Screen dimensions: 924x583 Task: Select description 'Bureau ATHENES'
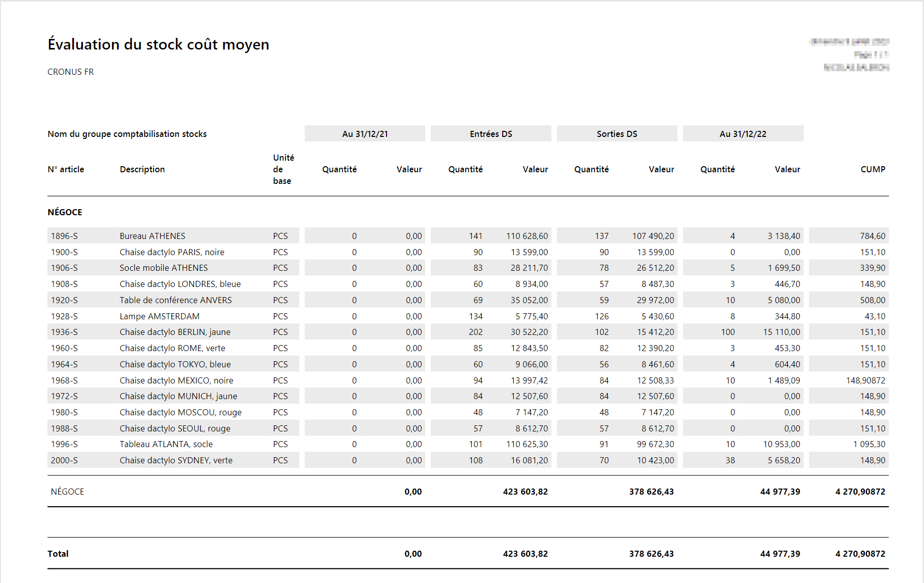click(x=153, y=236)
